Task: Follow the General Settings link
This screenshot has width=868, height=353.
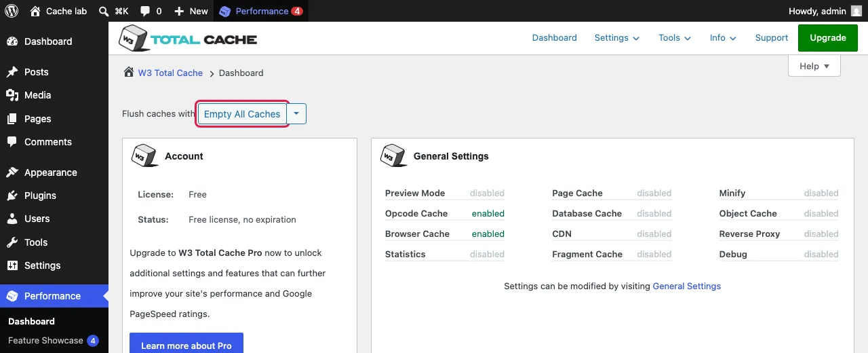Action: click(x=686, y=286)
